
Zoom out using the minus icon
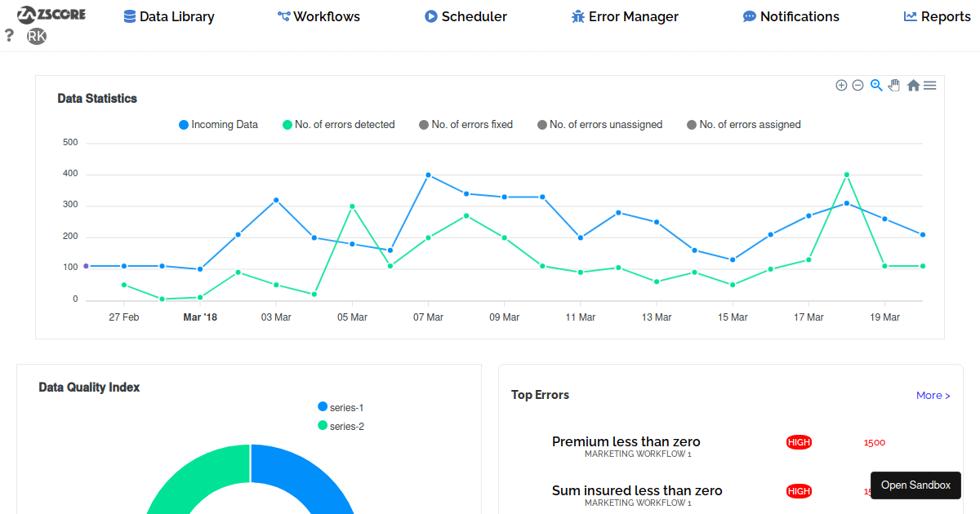pos(858,85)
